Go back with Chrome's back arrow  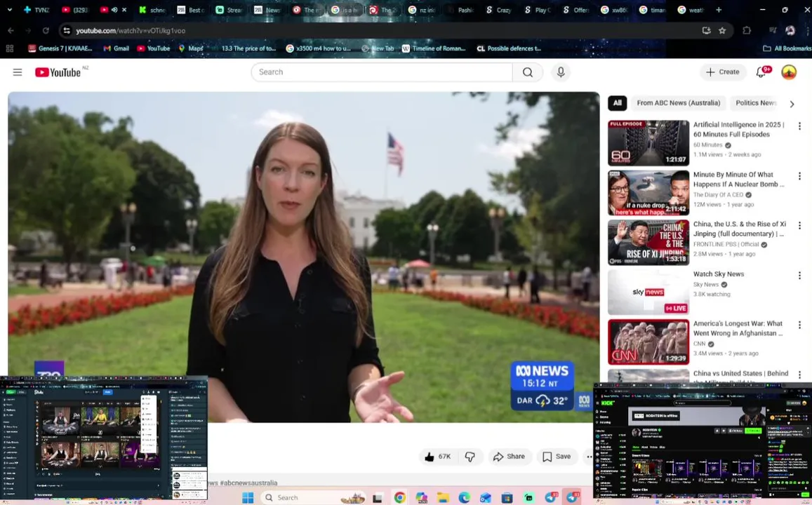[x=11, y=31]
